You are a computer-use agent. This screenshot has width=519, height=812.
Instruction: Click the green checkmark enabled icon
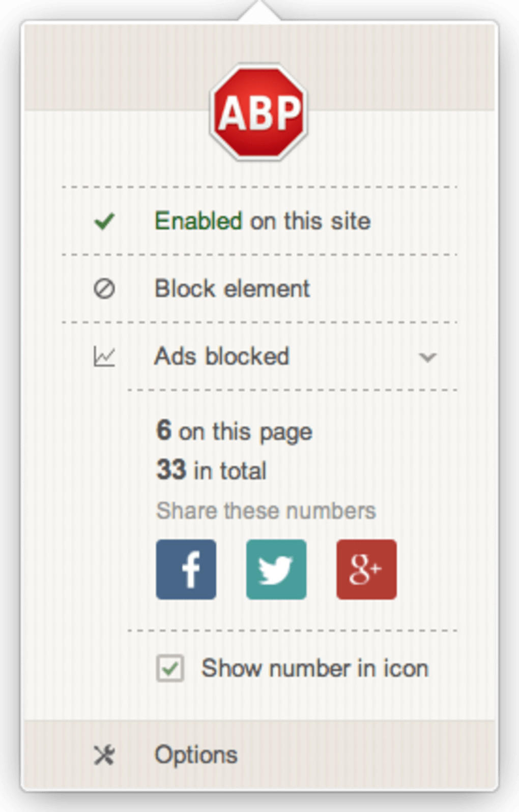(104, 221)
